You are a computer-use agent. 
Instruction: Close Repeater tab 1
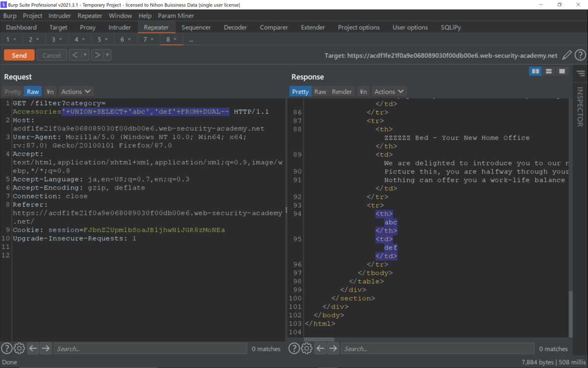pos(15,39)
